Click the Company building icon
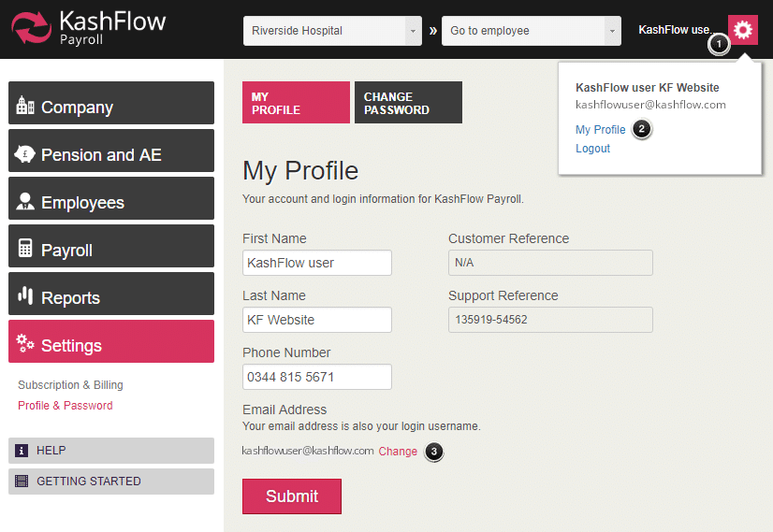 pyautogui.click(x=25, y=107)
